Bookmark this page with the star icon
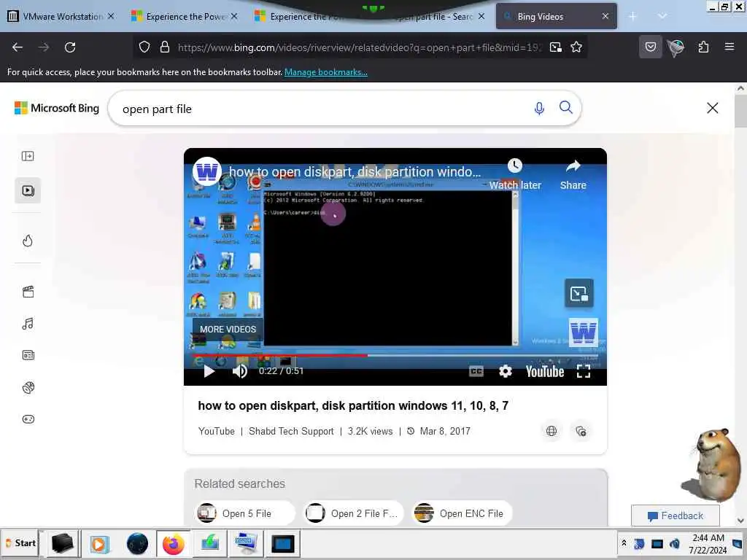Viewport: 747px width, 560px height. (576, 47)
